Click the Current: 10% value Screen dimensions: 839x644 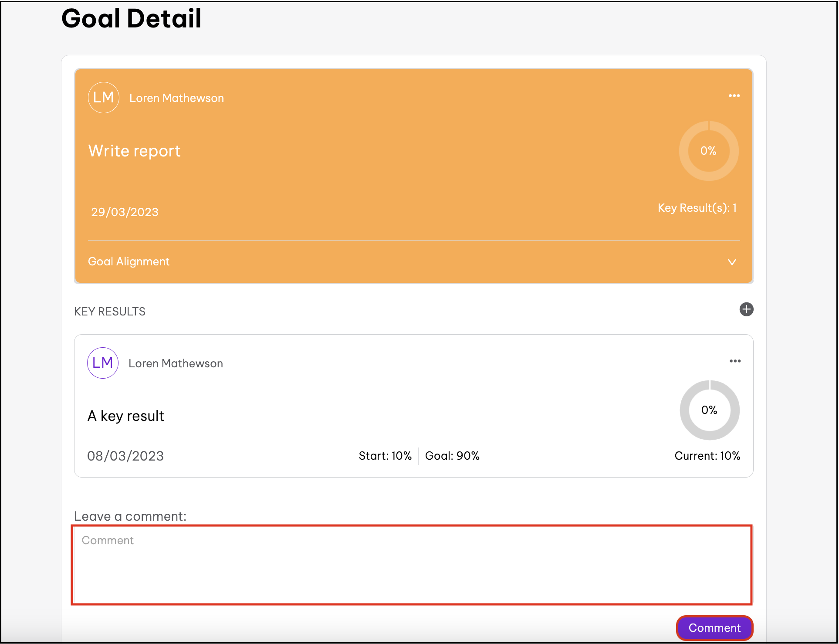[x=707, y=456]
